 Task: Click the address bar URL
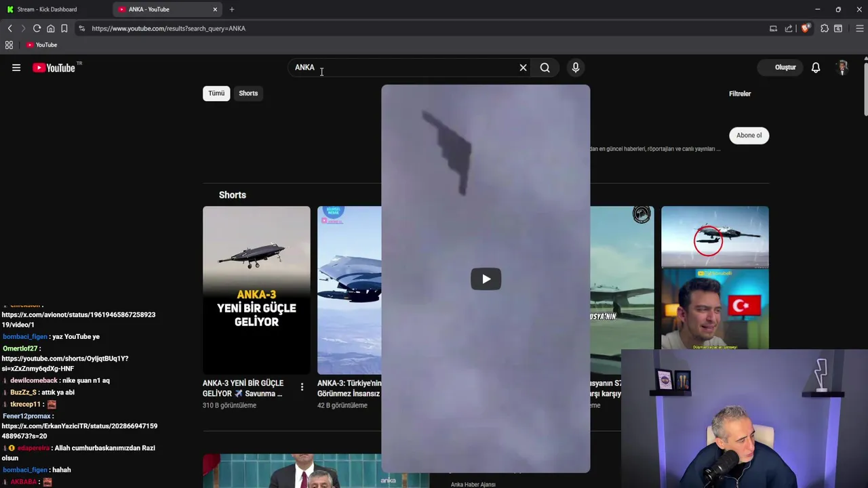(168, 28)
